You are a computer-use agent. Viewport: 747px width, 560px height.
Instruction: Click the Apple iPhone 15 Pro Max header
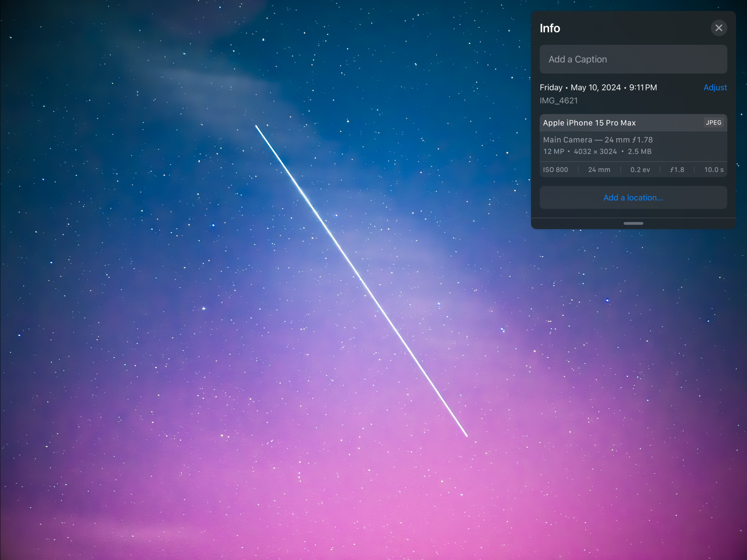pyautogui.click(x=589, y=123)
